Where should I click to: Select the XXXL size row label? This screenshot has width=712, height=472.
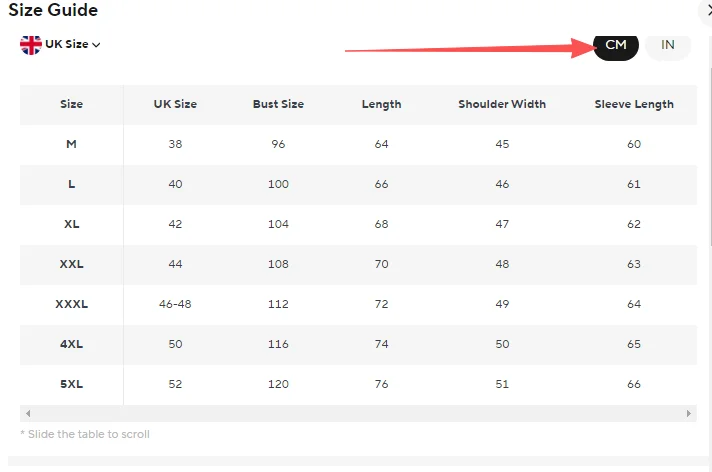coord(71,304)
